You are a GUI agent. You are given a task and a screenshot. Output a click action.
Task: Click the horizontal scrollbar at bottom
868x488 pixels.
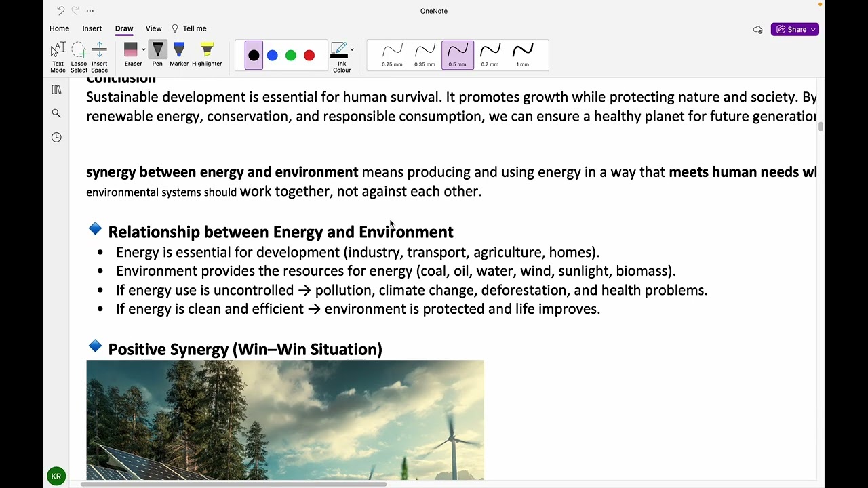click(x=234, y=484)
